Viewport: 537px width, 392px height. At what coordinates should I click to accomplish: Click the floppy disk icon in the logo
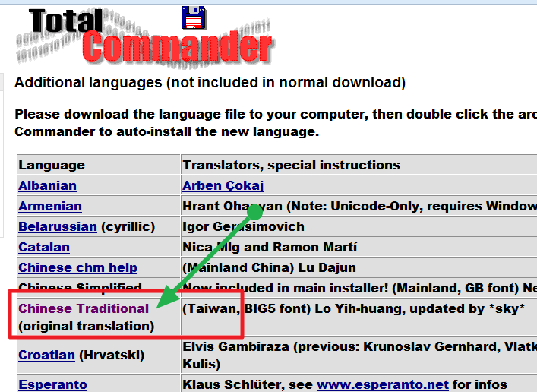[x=194, y=17]
